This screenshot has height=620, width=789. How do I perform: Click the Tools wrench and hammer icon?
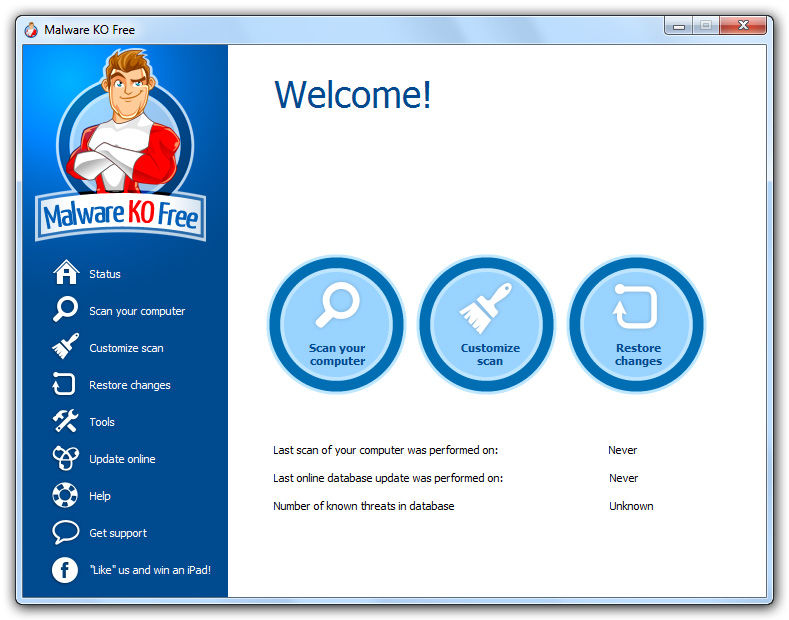(65, 421)
